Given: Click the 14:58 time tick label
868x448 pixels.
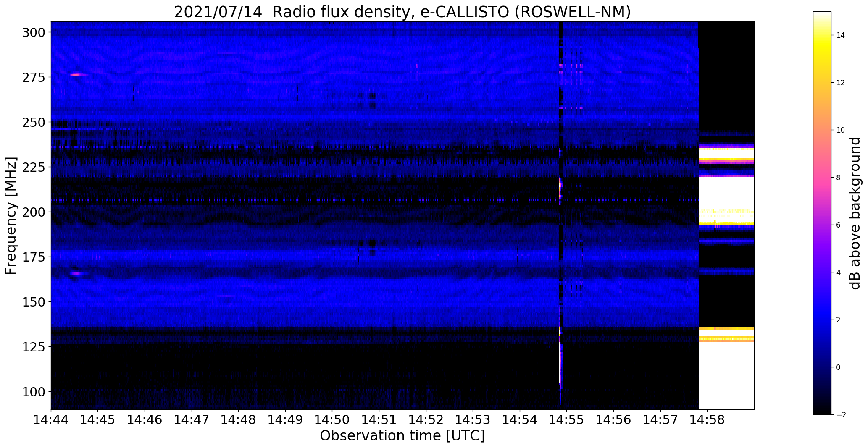Looking at the screenshot, I should point(708,419).
